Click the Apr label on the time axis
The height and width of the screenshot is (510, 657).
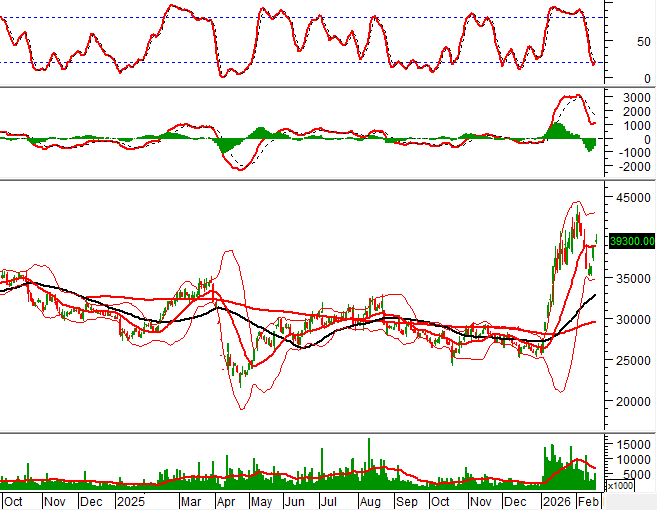[226, 500]
